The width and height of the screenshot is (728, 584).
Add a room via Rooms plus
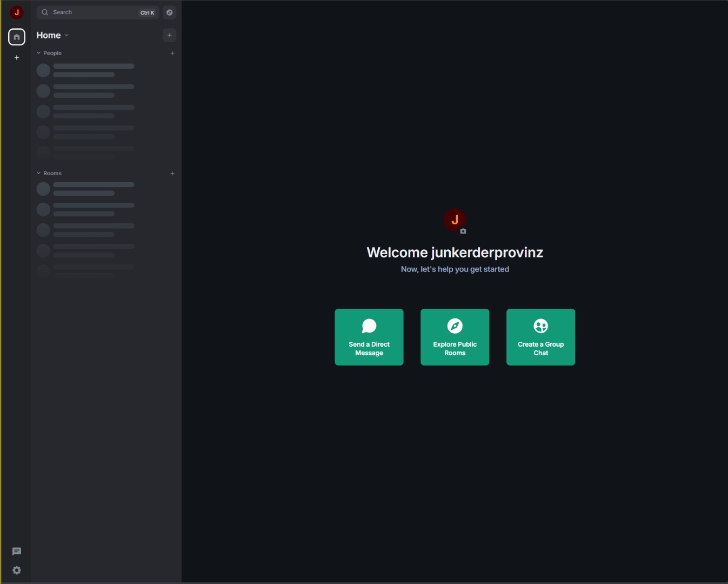coord(172,174)
